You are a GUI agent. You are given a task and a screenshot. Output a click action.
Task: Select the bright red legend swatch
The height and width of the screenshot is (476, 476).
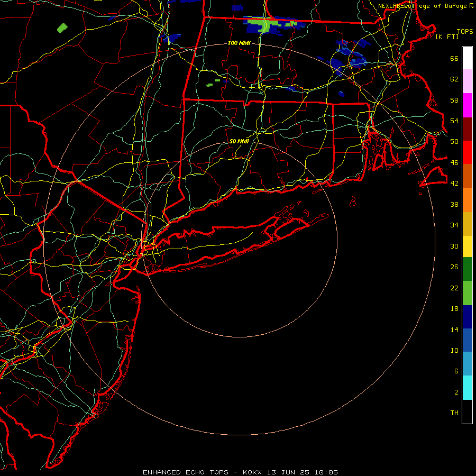[x=467, y=153]
